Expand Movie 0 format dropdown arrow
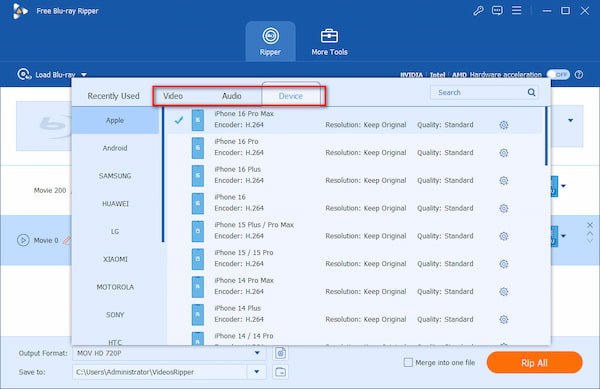 pyautogui.click(x=563, y=236)
